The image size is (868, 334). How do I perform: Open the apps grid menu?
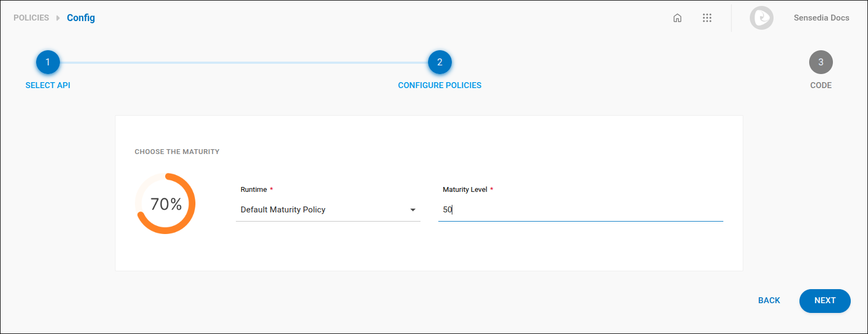click(707, 18)
